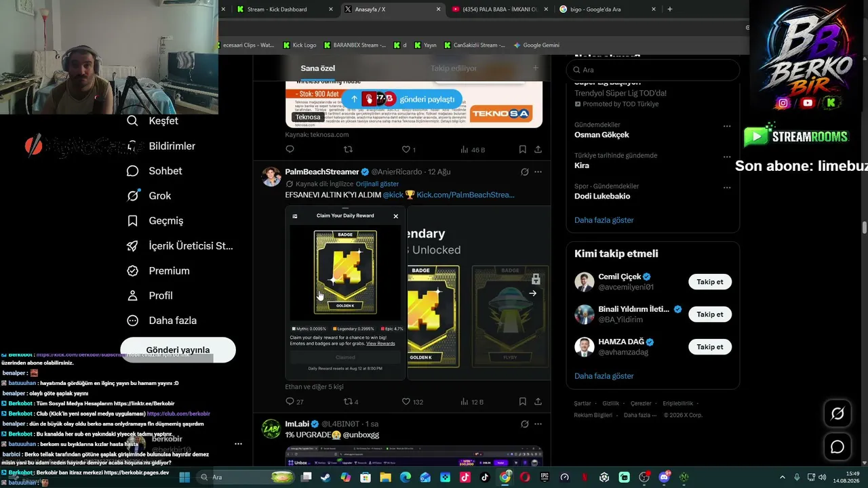Open Google Gemini bookmark
Image resolution: width=868 pixels, height=488 pixels.
coord(536,45)
